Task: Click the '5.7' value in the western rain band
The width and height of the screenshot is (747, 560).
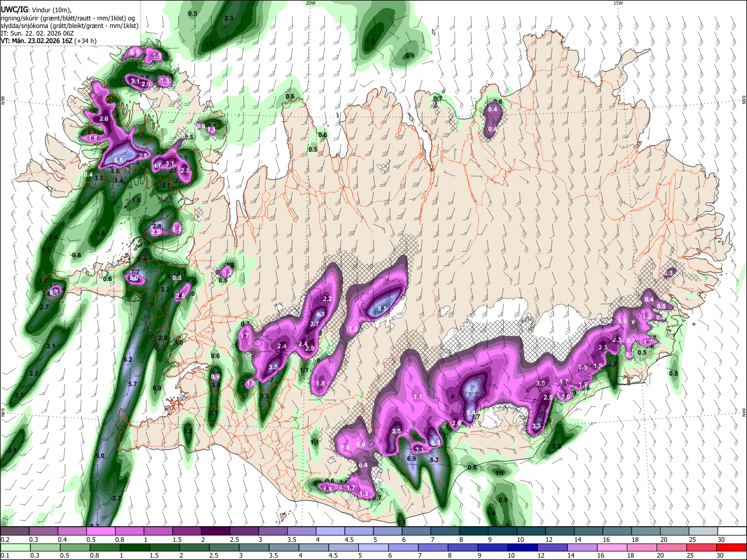Action: coord(132,384)
